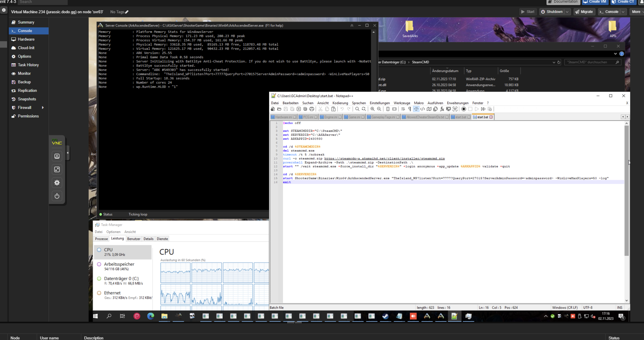
Task: Undo last edit via Notepad++ toolbar icon
Action: pyautogui.click(x=342, y=109)
